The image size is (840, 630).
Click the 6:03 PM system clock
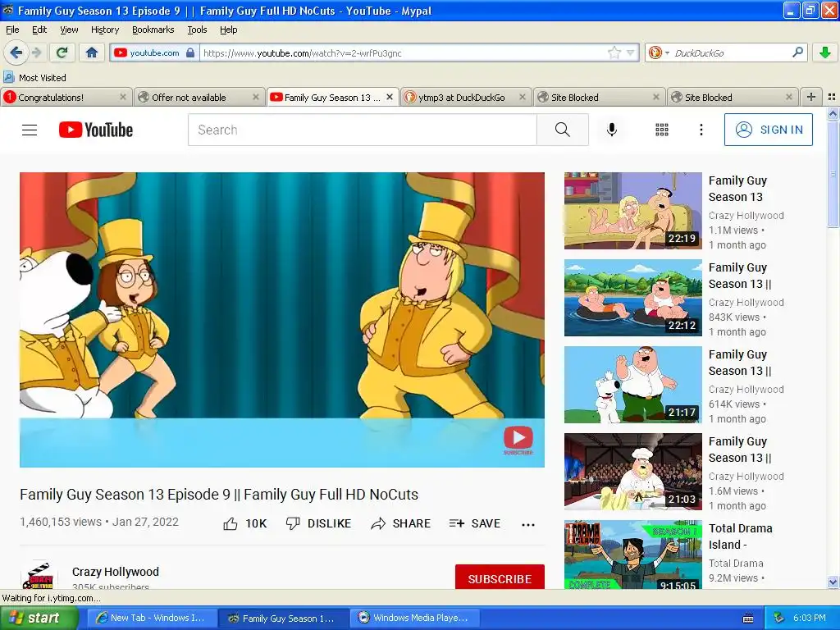click(x=809, y=618)
